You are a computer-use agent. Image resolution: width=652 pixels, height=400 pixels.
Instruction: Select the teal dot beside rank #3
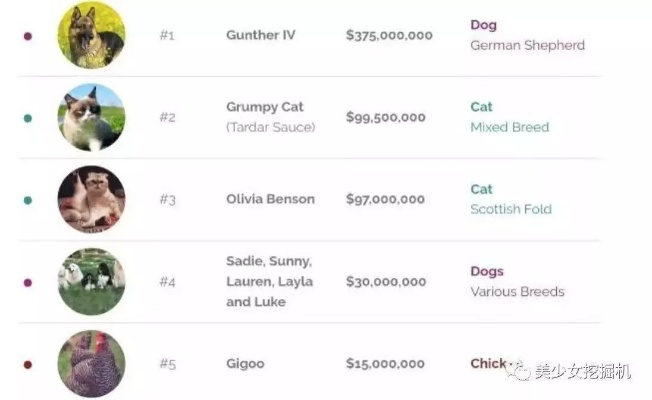(28, 200)
